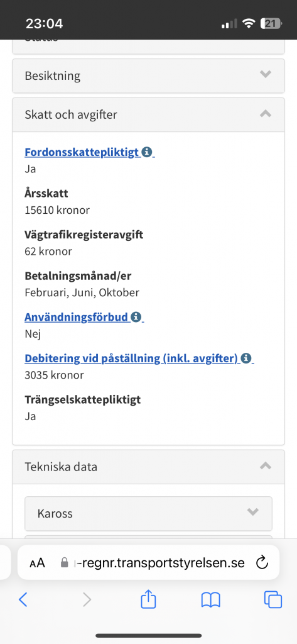This screenshot has height=644, width=297.
Task: Open Safari share sheet icon
Action: (x=148, y=599)
